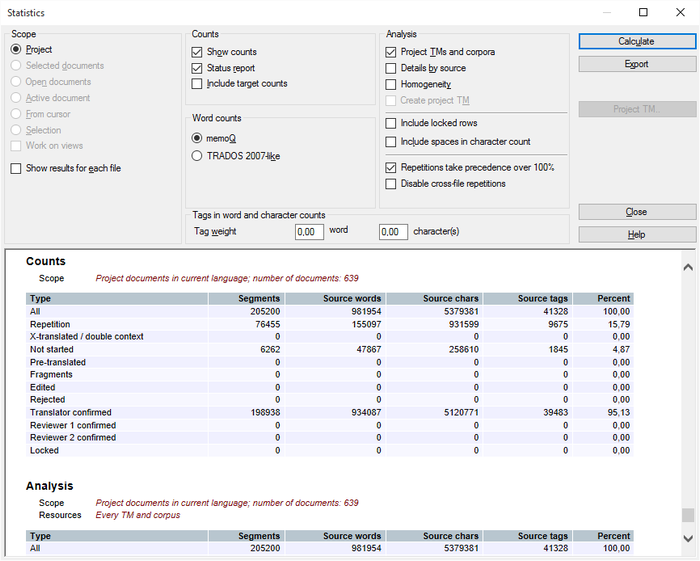This screenshot has height=561, width=700.
Task: Click the Calculate button
Action: (636, 41)
